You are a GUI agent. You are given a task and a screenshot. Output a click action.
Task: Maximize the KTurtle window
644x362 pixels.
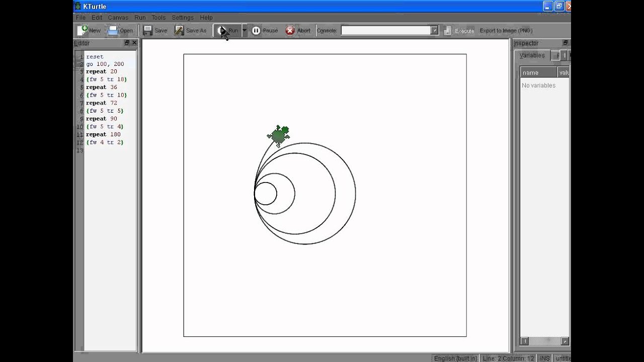tap(559, 6)
